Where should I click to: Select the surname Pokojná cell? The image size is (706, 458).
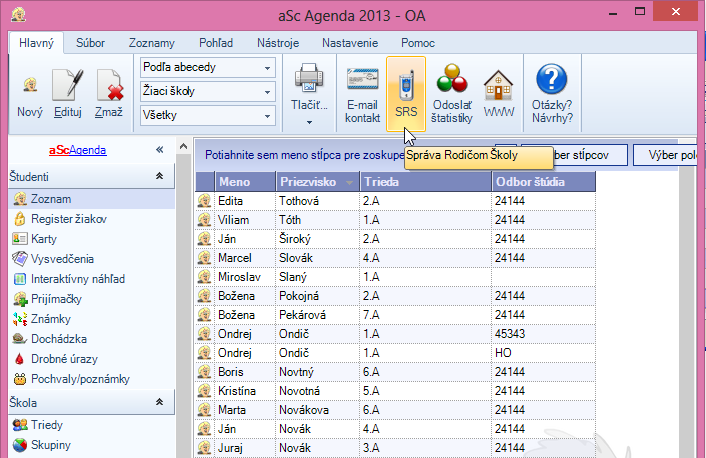click(x=317, y=296)
